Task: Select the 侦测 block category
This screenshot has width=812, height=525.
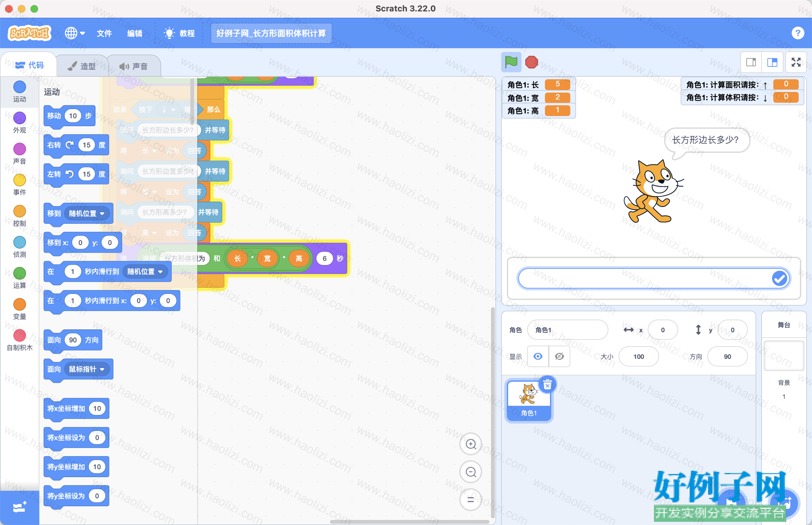Action: point(19,247)
